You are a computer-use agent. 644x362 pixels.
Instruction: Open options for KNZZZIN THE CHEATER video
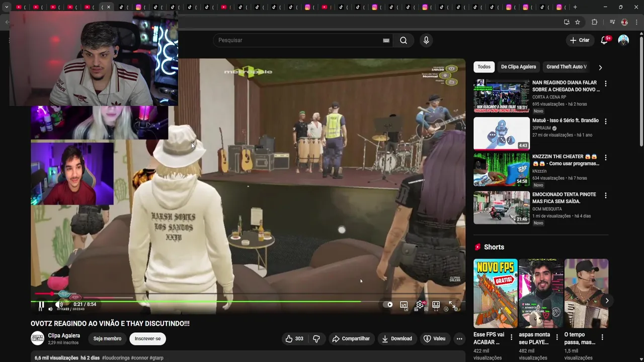[x=606, y=157]
